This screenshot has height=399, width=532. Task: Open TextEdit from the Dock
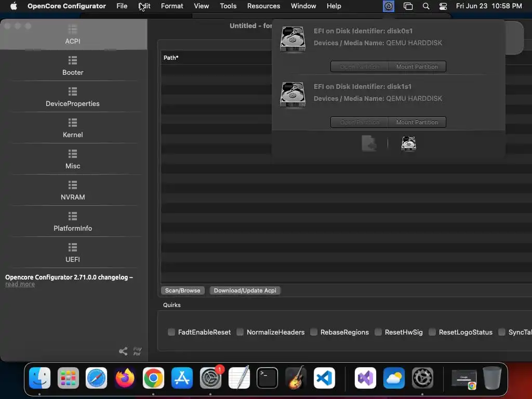pyautogui.click(x=239, y=378)
